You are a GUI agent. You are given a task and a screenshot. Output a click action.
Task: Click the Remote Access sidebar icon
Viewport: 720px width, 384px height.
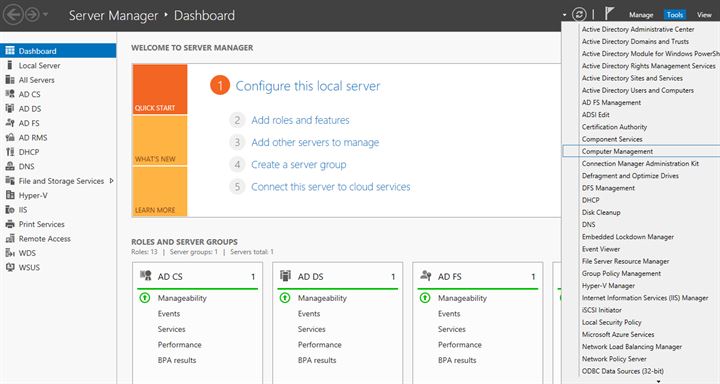(x=10, y=238)
